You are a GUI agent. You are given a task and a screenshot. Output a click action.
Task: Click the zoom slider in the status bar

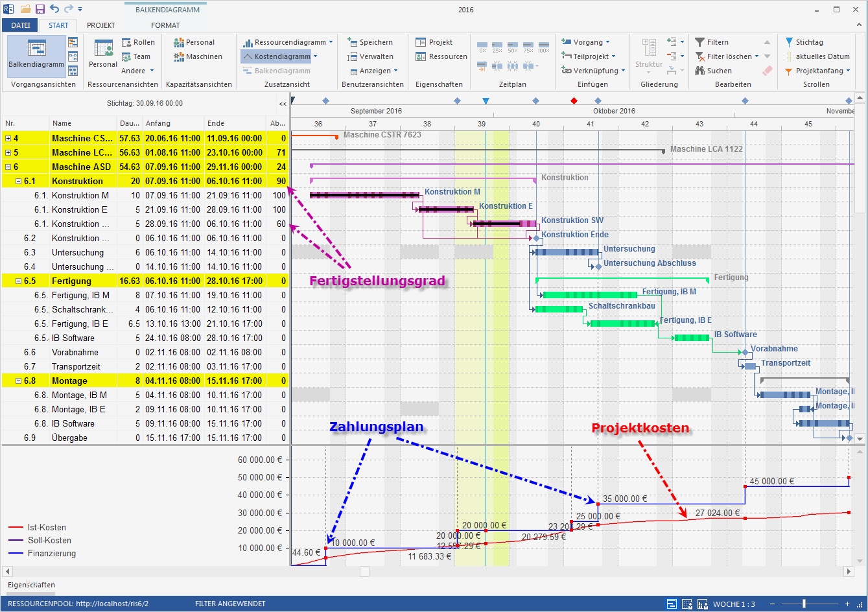pos(804,604)
